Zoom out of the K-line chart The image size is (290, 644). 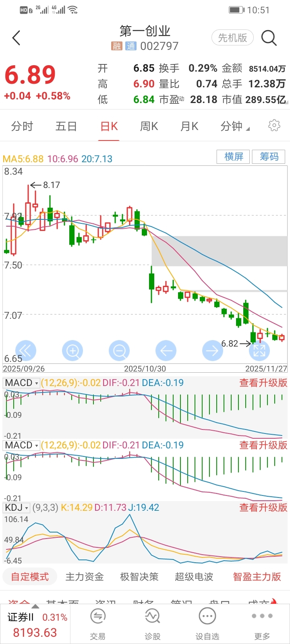(119, 351)
